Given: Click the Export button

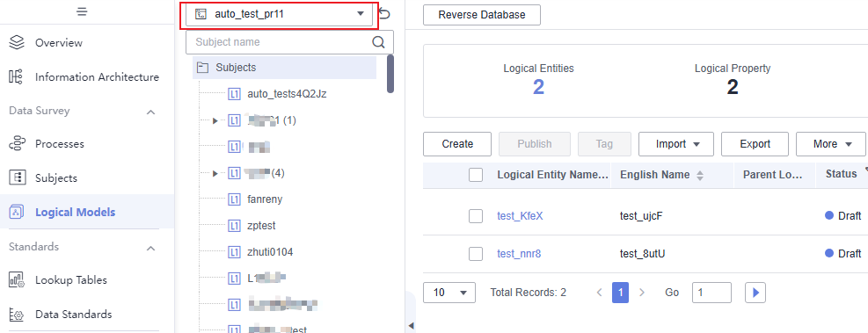Looking at the screenshot, I should 755,144.
